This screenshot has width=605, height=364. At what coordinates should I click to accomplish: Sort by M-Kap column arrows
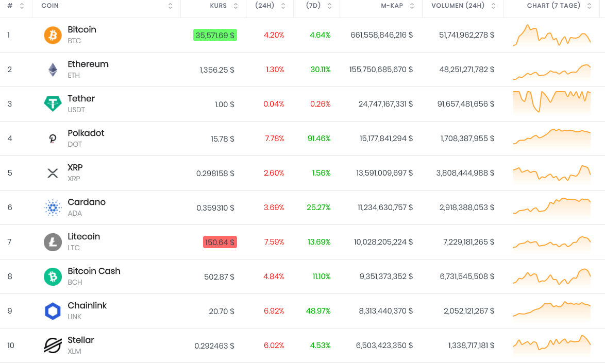(412, 6)
